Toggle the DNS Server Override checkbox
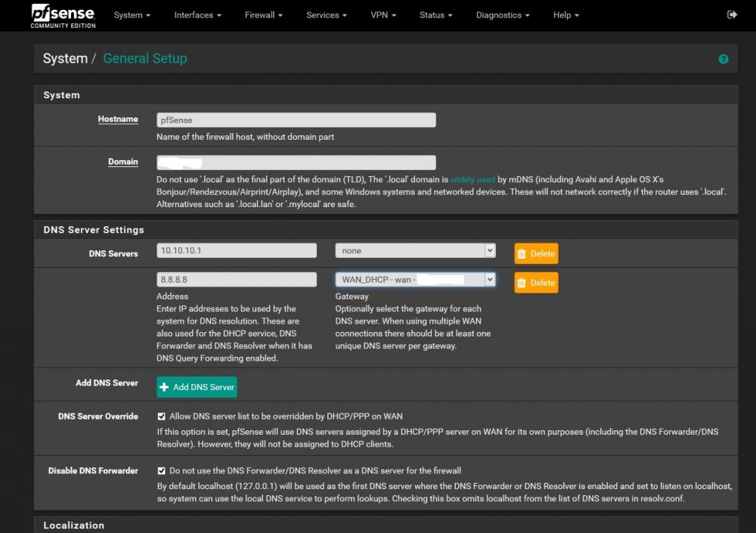Screen dimensions: 756x533 tap(161, 417)
